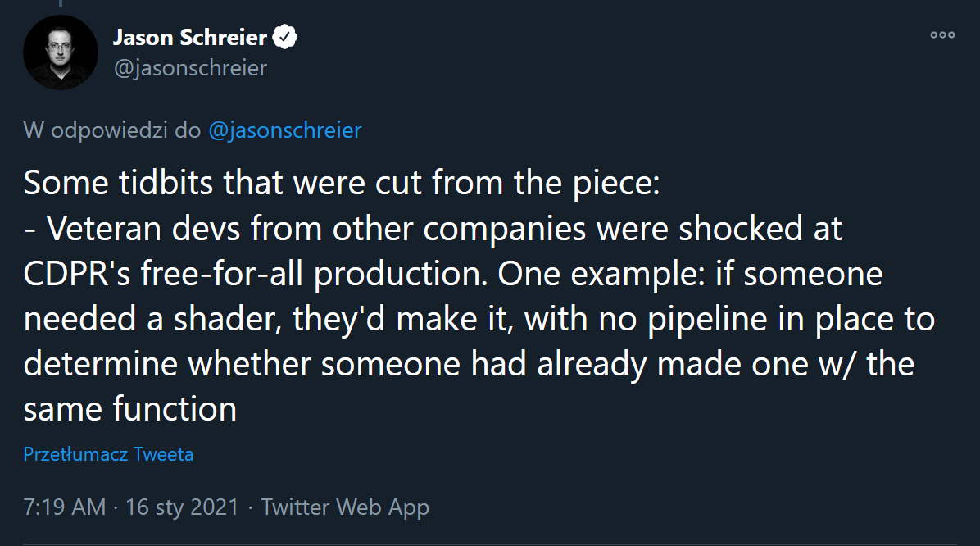This screenshot has height=546, width=980.
Task: Click Jason Schreier's profile avatar
Action: [x=61, y=52]
